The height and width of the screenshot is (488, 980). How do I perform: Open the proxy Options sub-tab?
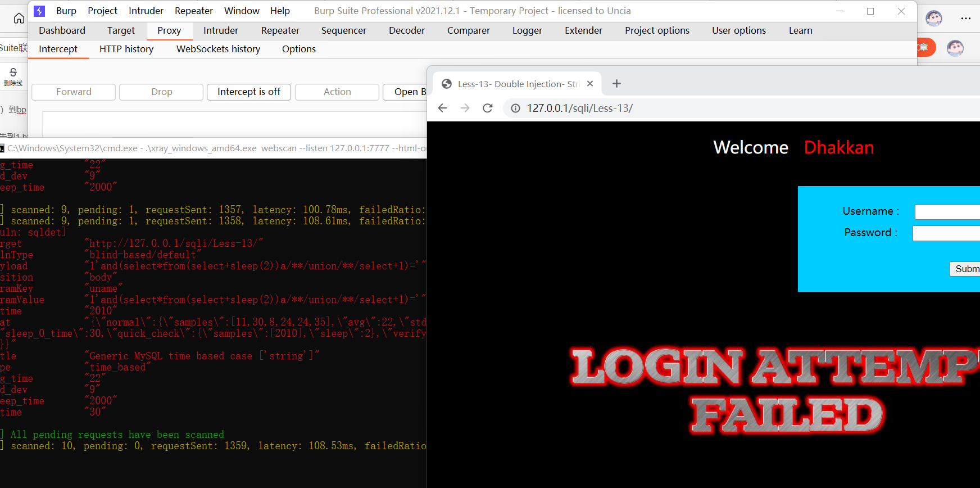click(299, 49)
